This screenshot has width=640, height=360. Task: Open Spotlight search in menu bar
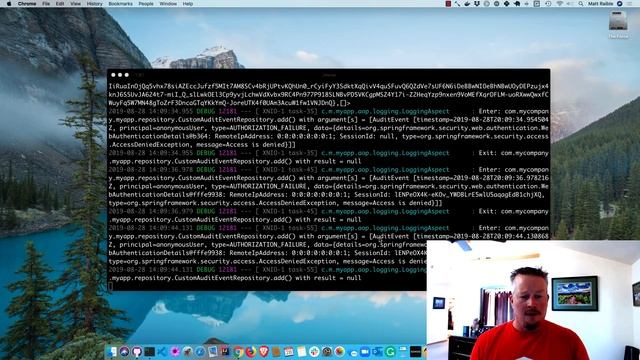point(581,4)
